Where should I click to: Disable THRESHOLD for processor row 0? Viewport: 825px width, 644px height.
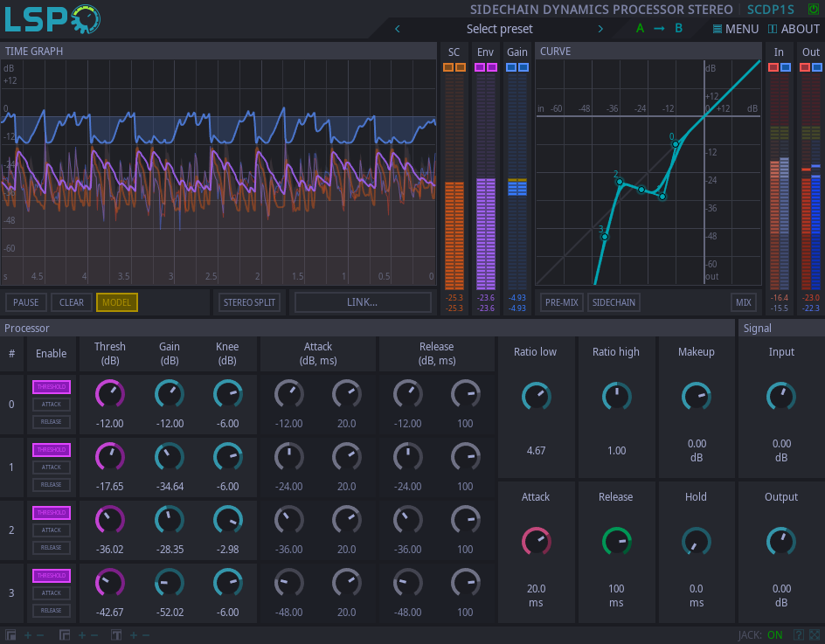tap(52, 387)
